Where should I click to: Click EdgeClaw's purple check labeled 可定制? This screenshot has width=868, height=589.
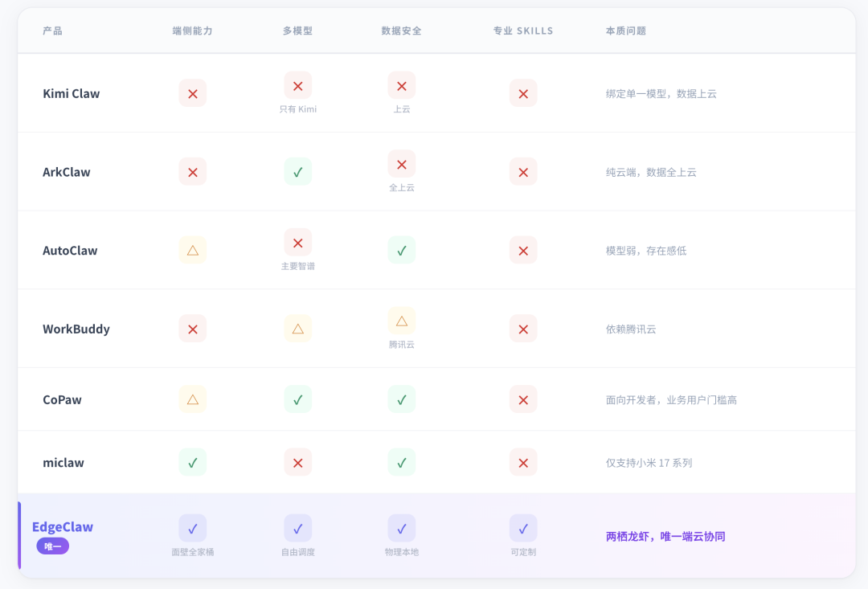pos(523,528)
